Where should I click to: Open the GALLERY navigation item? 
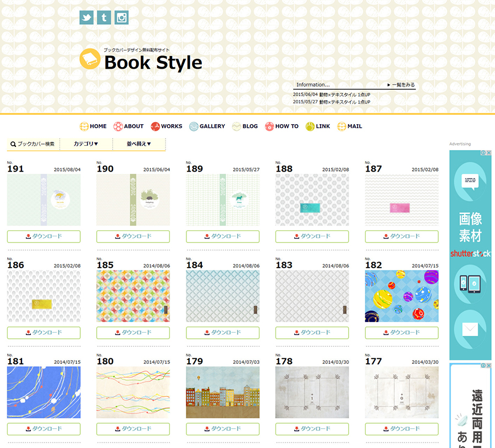pyautogui.click(x=207, y=126)
